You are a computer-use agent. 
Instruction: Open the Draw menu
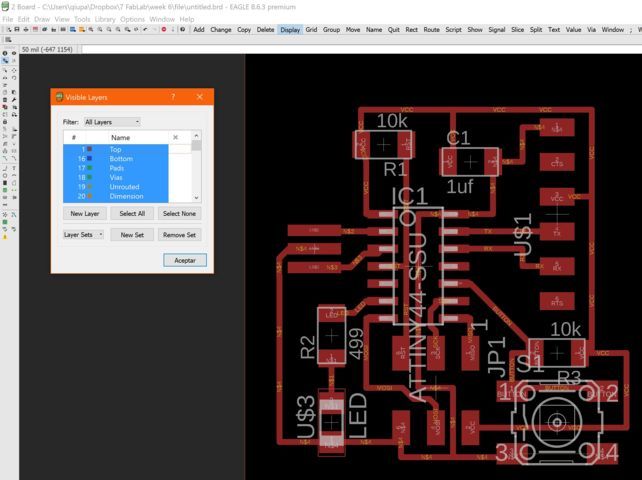[42, 19]
